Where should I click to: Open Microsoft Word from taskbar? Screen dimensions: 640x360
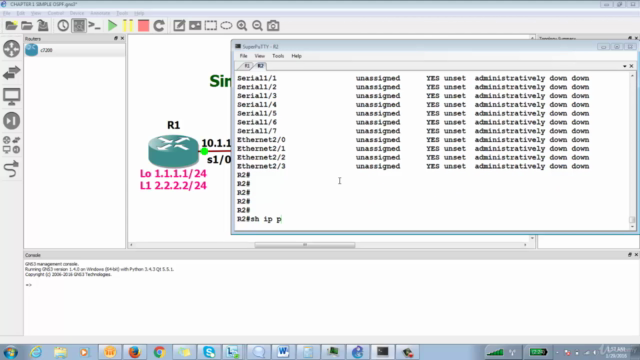[283, 352]
